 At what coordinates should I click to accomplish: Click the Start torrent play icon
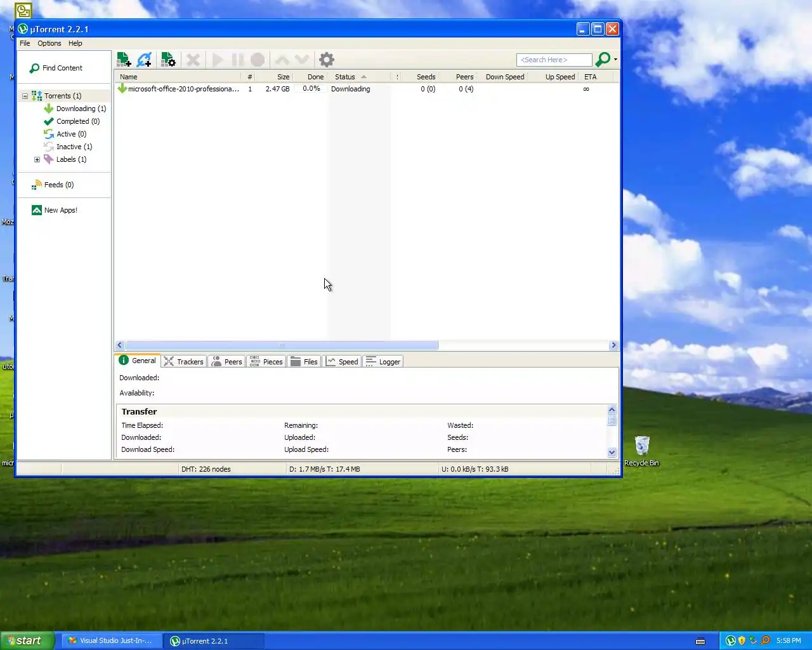(x=218, y=60)
